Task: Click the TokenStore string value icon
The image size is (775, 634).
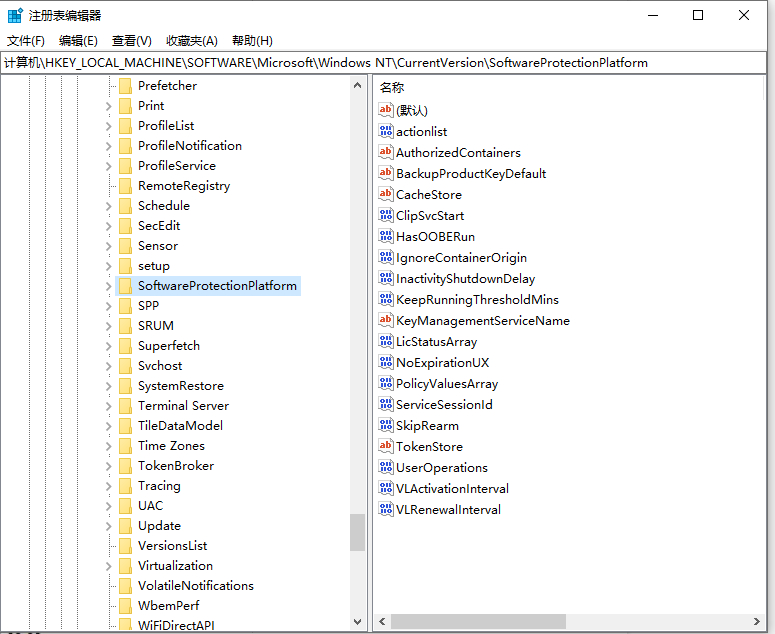Action: click(x=386, y=446)
